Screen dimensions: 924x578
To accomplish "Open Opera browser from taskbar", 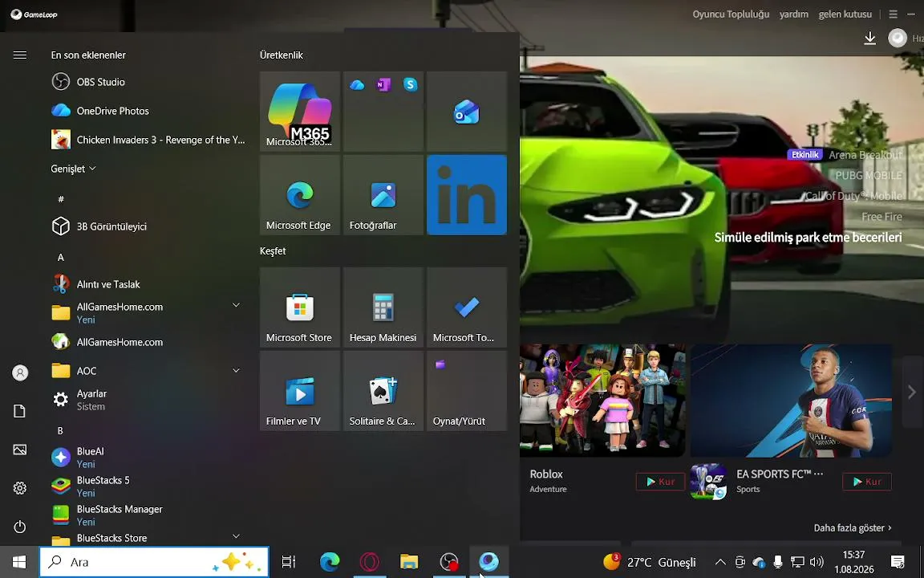I will click(x=370, y=562).
